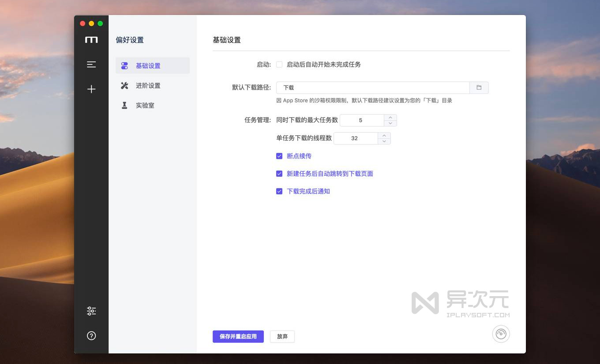Click the speed indicator icon at bottom right
Screen dimensions: 600x364
(x=501, y=334)
